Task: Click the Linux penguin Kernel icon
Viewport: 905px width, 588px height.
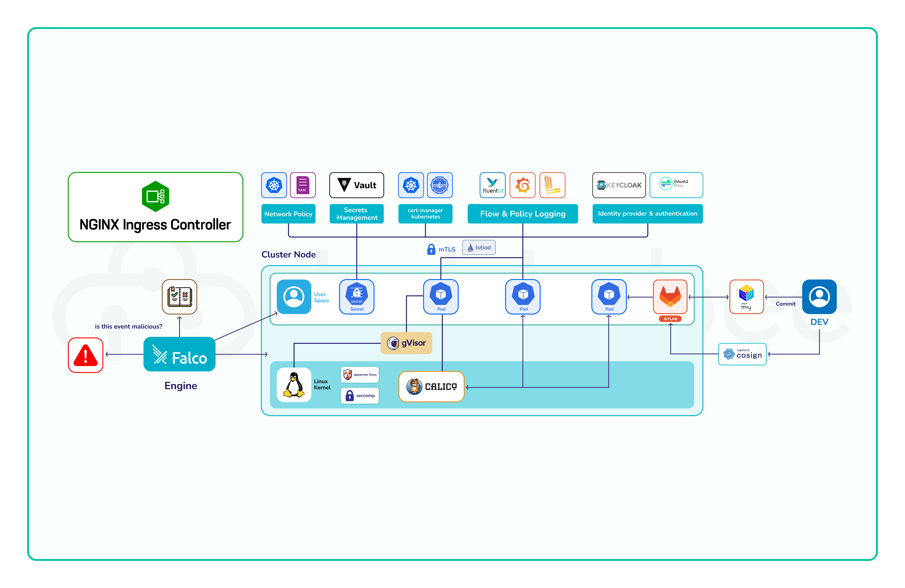Action: pyautogui.click(x=294, y=385)
